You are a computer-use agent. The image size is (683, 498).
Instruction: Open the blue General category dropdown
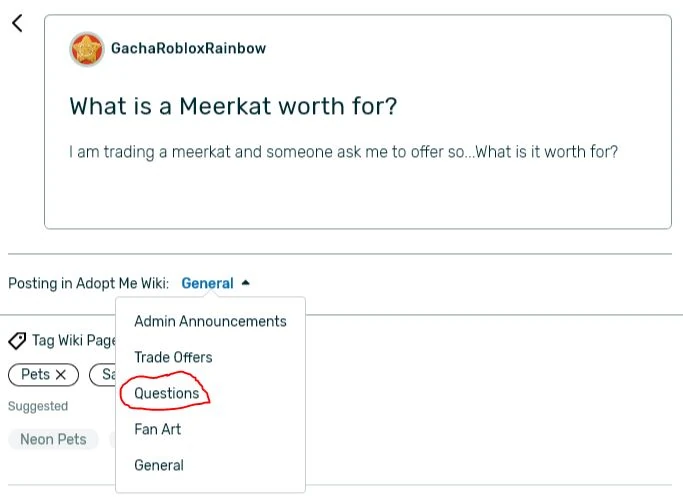click(x=207, y=284)
